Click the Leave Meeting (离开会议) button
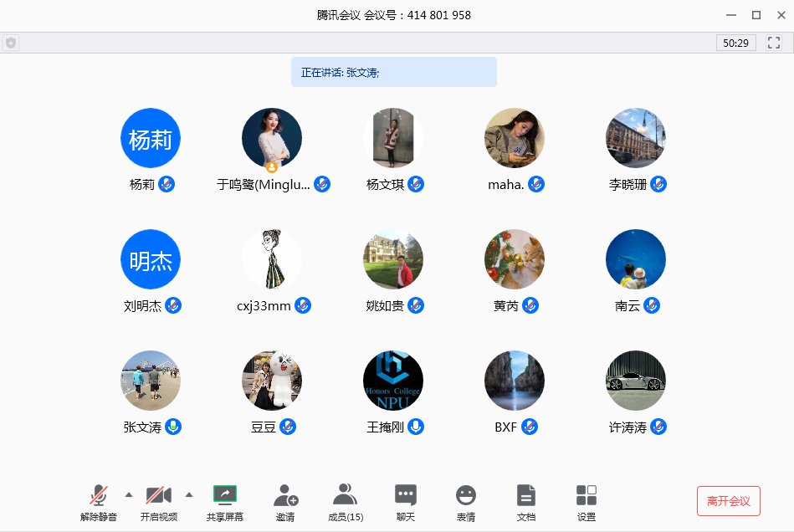 pyautogui.click(x=728, y=501)
